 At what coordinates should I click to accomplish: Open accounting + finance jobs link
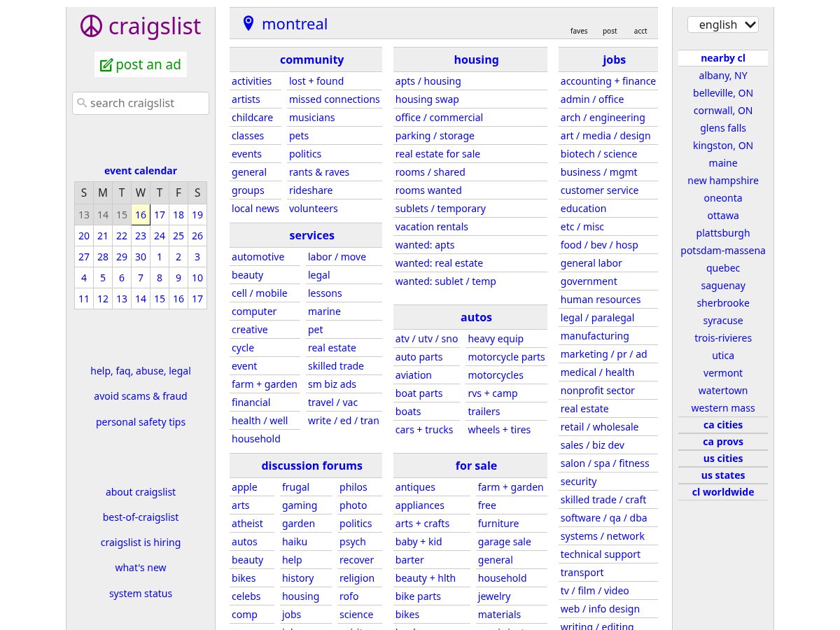click(x=608, y=81)
